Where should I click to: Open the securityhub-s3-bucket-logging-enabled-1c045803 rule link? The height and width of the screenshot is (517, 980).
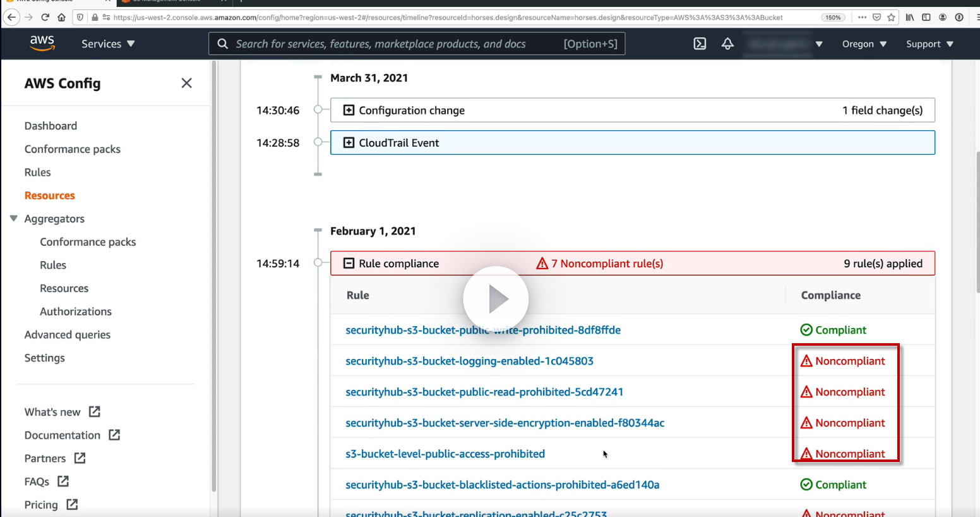point(469,361)
